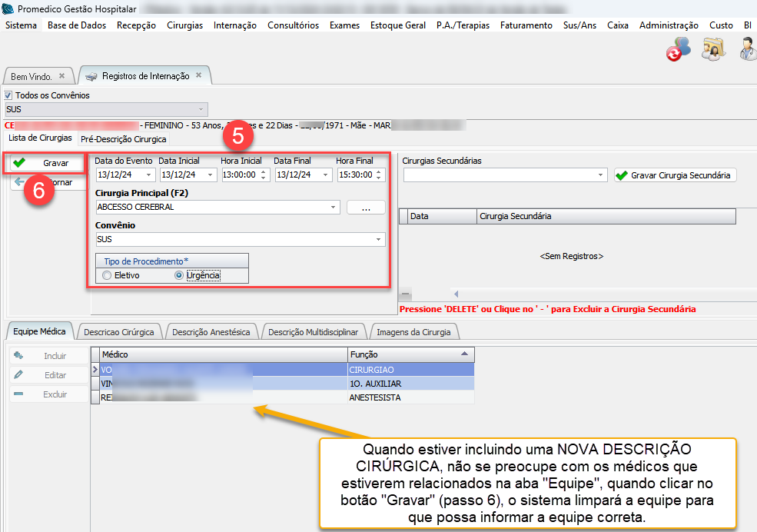Image resolution: width=757 pixels, height=532 pixels.
Task: Click the minus icon below secondary surgeries grid
Action: (x=406, y=294)
